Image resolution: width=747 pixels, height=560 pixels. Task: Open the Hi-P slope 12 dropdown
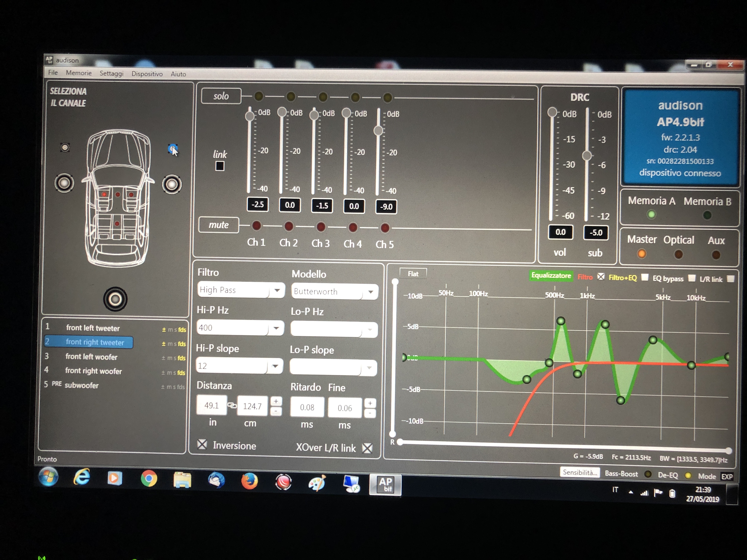(x=239, y=366)
